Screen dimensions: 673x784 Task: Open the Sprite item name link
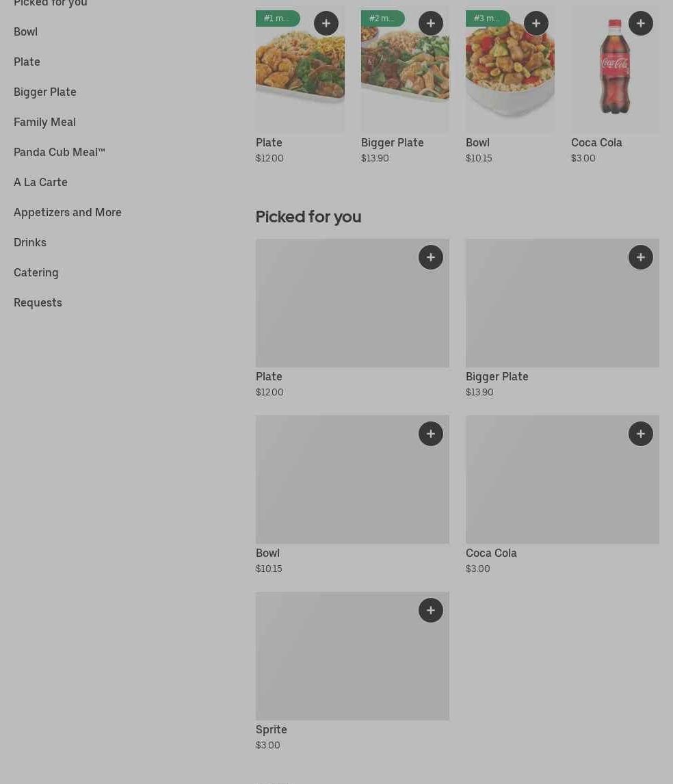click(x=272, y=729)
